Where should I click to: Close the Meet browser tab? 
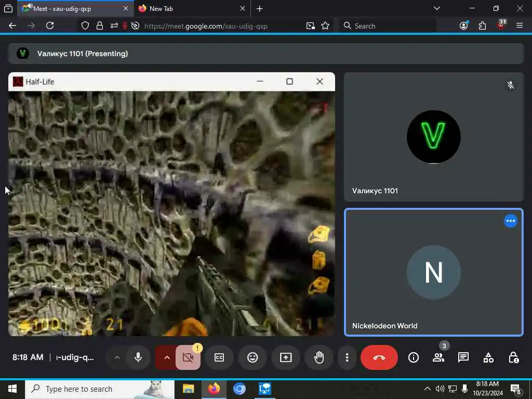(126, 8)
